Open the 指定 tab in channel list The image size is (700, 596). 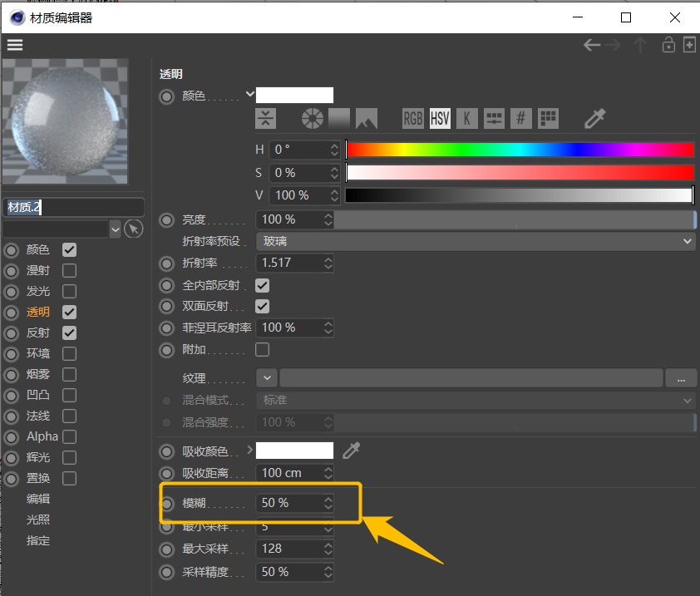[38, 540]
